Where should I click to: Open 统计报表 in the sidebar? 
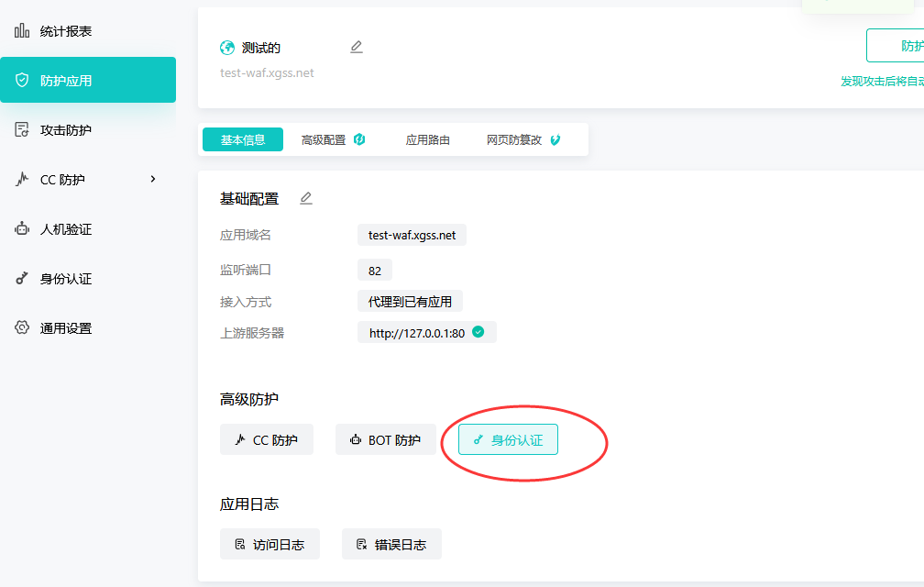pyautogui.click(x=65, y=31)
